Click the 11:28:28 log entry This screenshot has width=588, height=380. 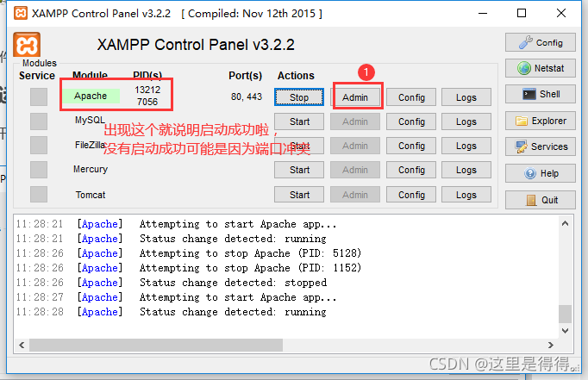pos(172,312)
